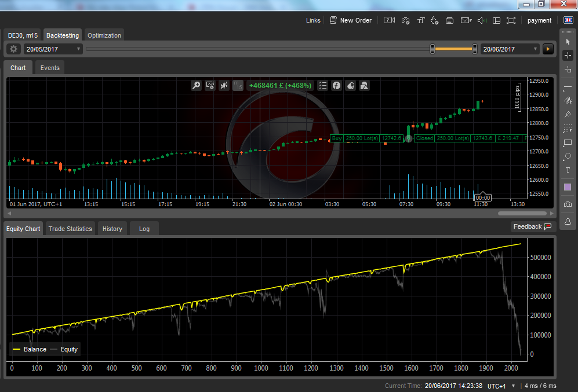
Task: Open the UK flag language selector
Action: [568, 20]
